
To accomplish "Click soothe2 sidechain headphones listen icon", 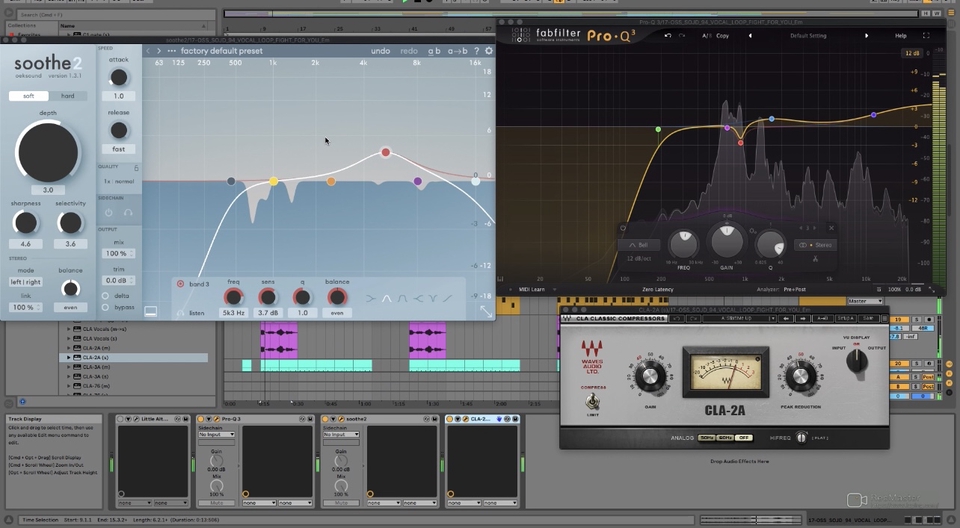I will [128, 213].
